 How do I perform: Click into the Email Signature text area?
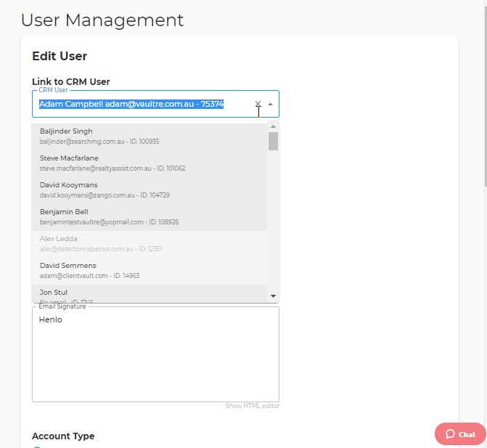[155, 354]
